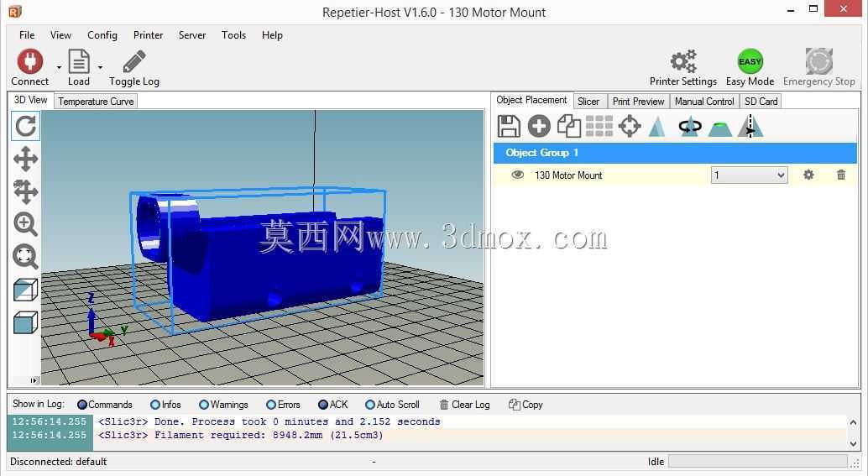The width and height of the screenshot is (868, 476).
Task: Switch to solid cube front view
Action: tap(25, 322)
